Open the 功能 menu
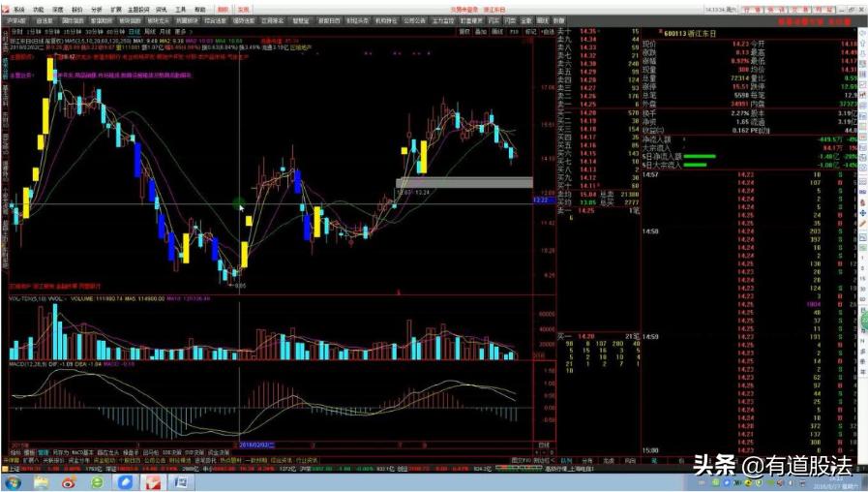 coord(38,10)
